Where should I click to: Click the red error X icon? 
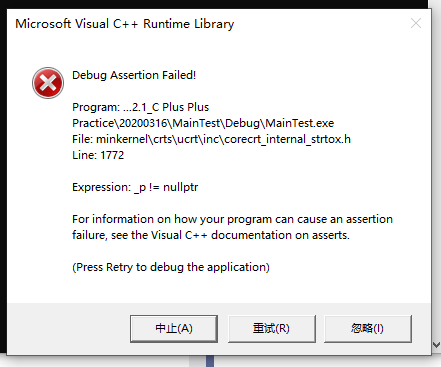coord(48,83)
